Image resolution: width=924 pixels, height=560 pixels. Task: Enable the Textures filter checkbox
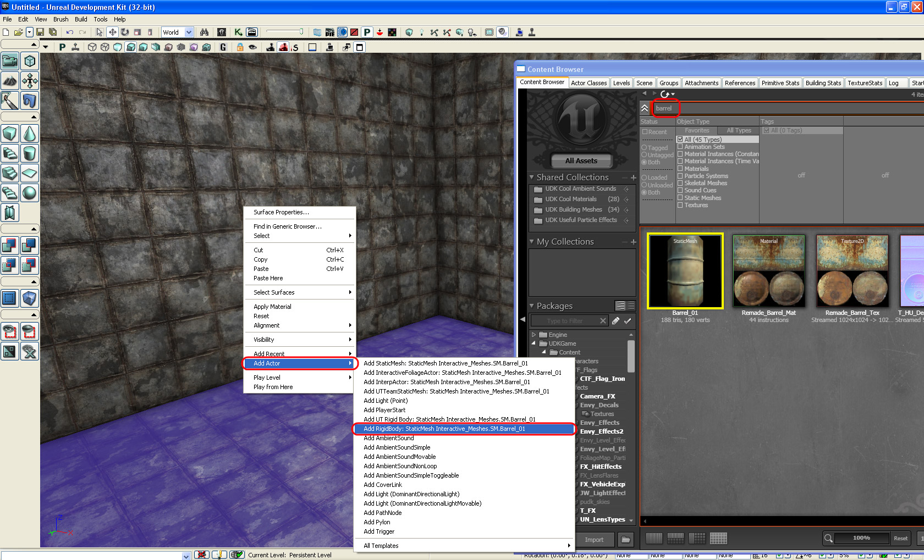[680, 205]
